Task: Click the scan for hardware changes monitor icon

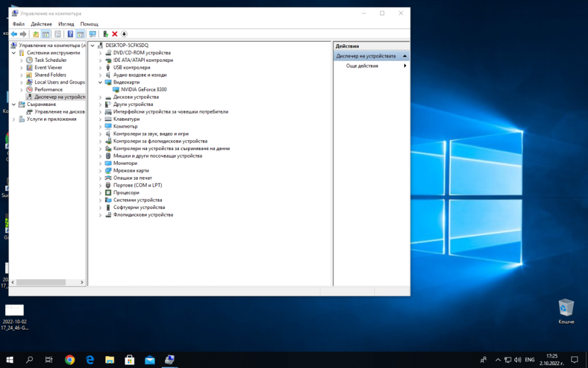Action: [x=92, y=34]
